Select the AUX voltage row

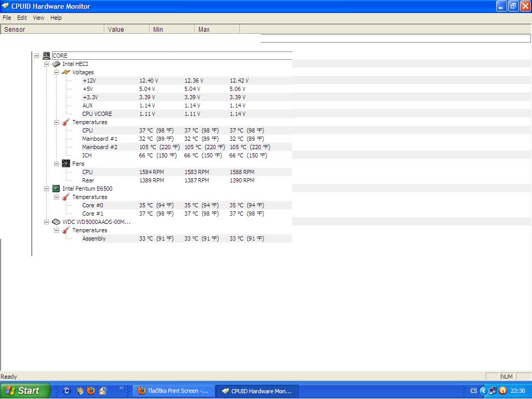187,105
